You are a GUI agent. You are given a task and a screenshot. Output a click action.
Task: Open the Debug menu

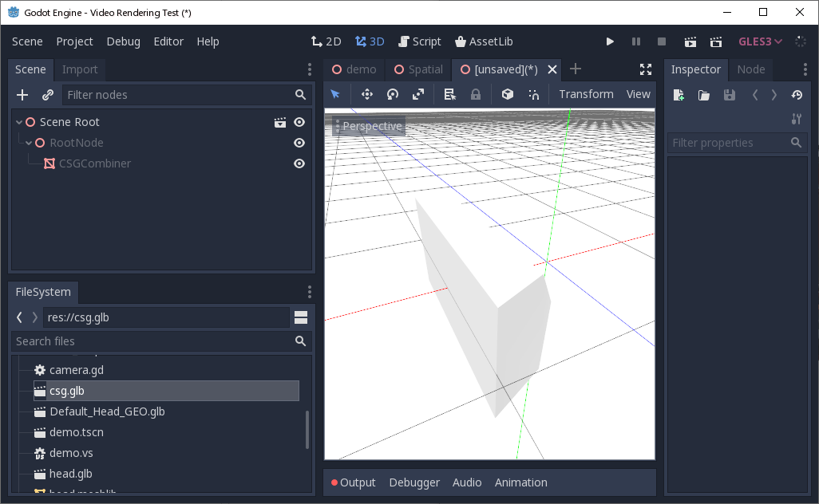coord(123,41)
